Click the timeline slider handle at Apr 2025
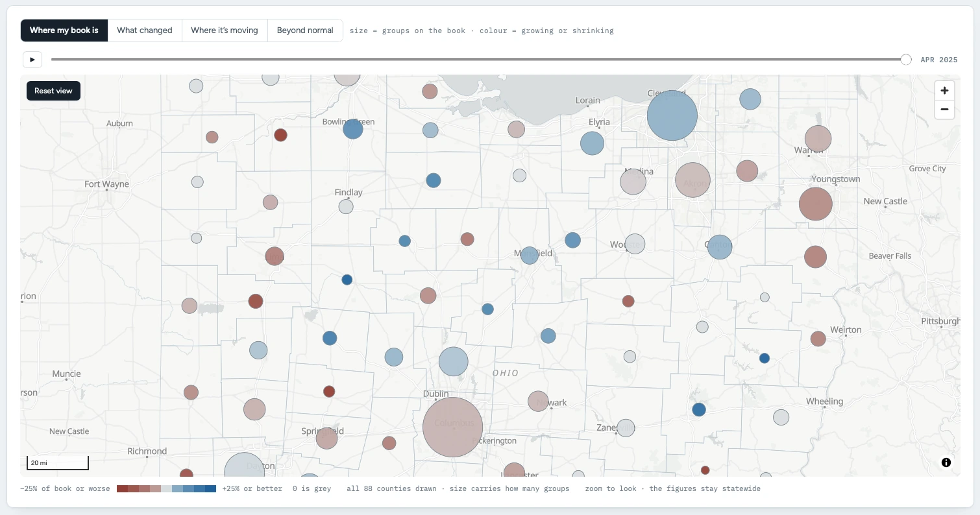This screenshot has height=515, width=980. pyautogui.click(x=906, y=60)
